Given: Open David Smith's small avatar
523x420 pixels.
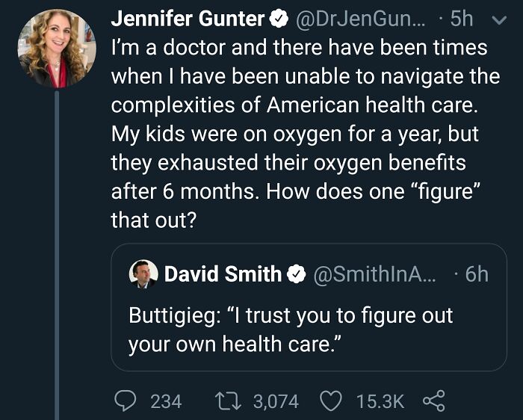Looking at the screenshot, I should coord(143,274).
